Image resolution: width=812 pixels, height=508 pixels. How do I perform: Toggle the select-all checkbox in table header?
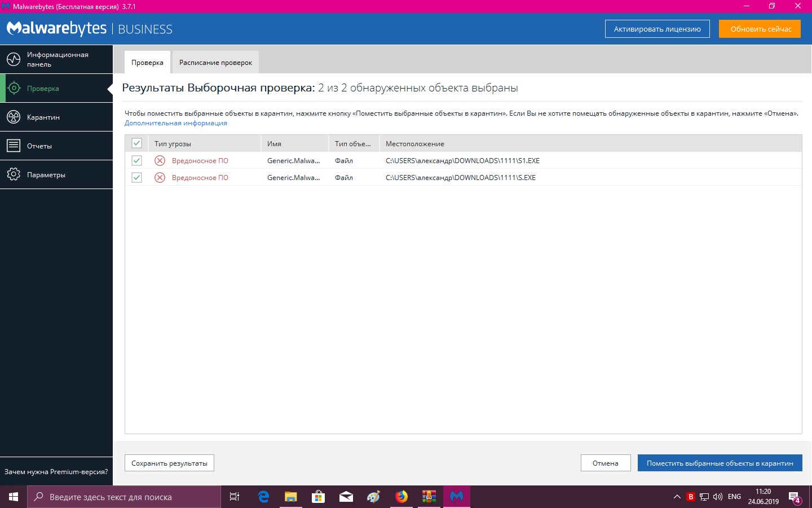coord(136,143)
